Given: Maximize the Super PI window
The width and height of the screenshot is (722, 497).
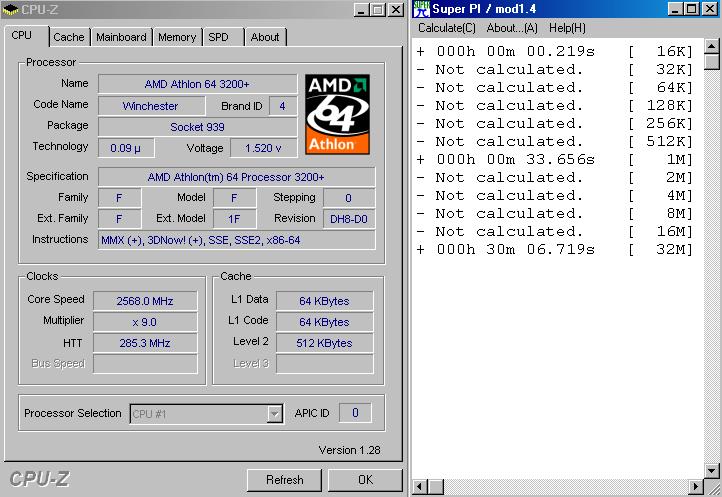Looking at the screenshot, I should [692, 9].
